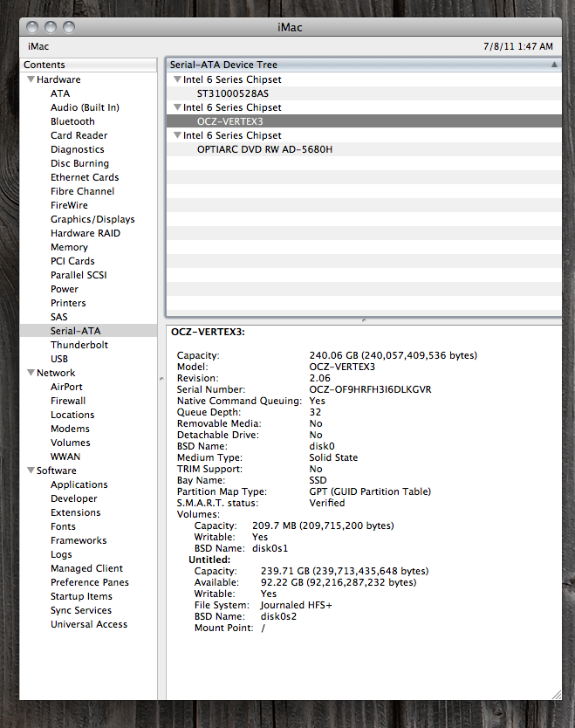
Task: Select Sync Services in the sidebar
Action: click(81, 610)
